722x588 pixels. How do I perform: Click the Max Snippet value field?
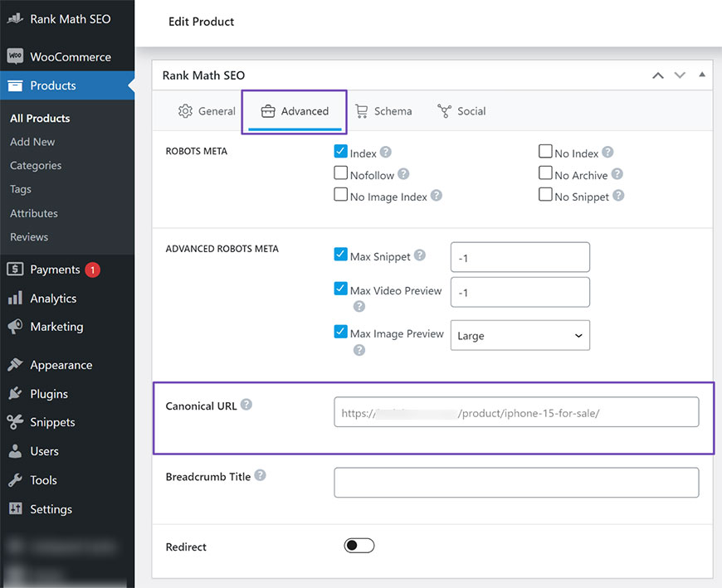[520, 257]
